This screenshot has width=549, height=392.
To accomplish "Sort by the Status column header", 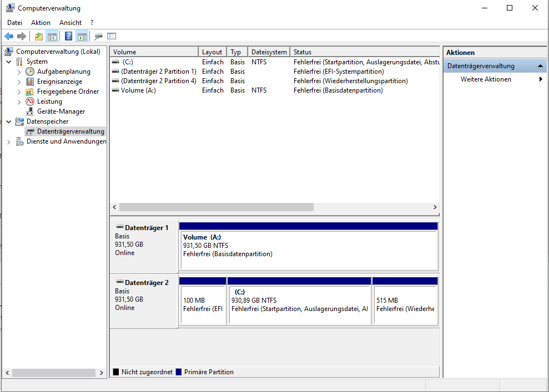I will (365, 52).
